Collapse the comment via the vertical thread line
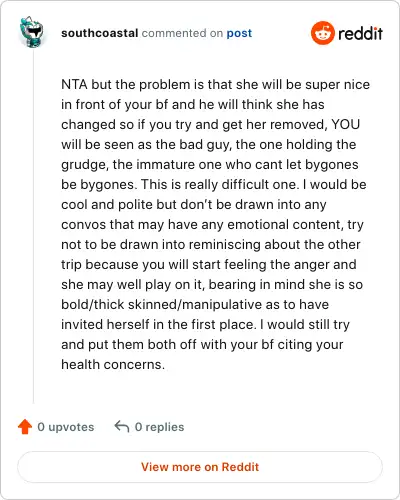400x500 pixels. click(33, 227)
